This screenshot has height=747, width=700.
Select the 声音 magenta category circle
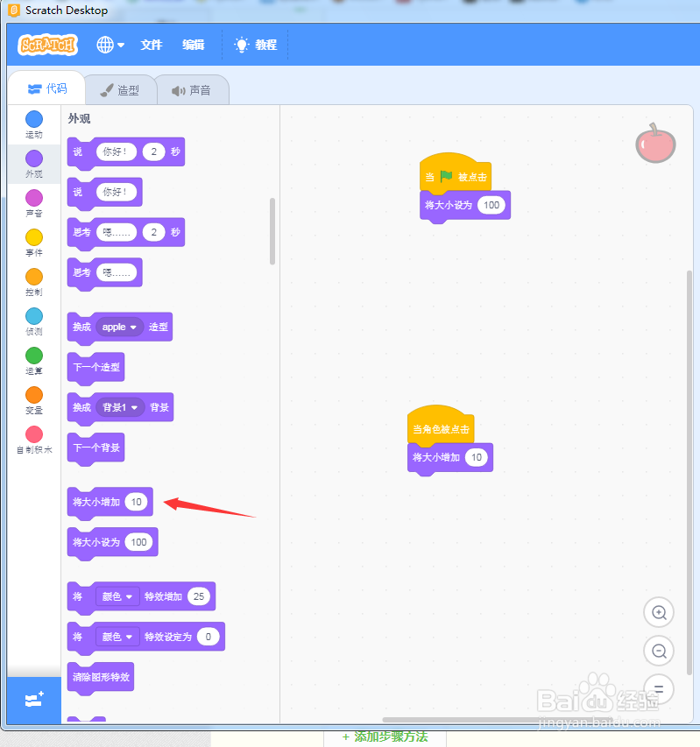tap(34, 198)
